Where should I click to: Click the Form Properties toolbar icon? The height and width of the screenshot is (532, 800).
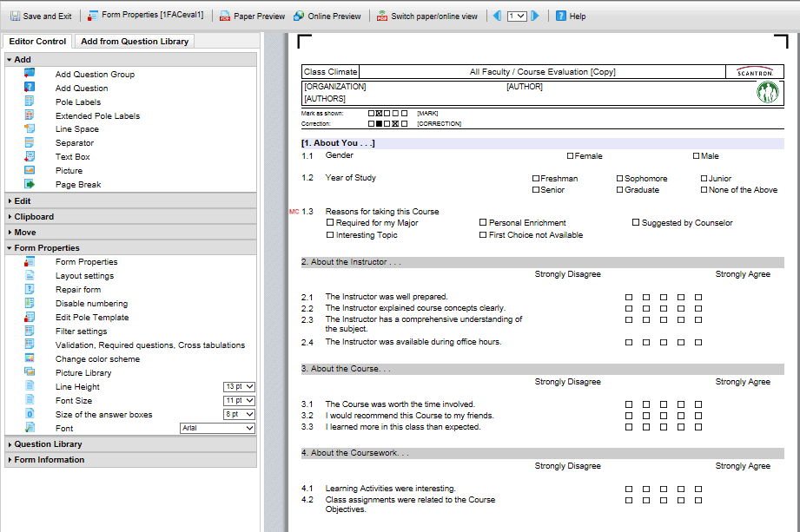[92, 16]
